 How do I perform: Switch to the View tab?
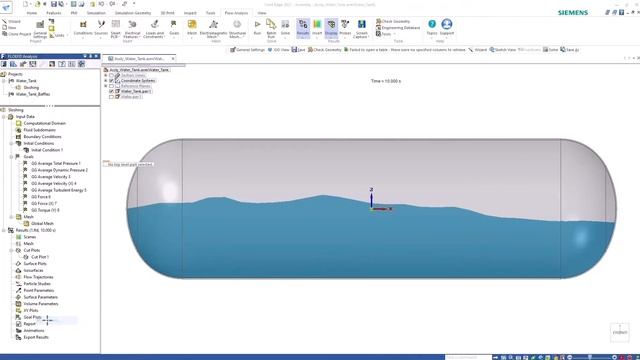[x=262, y=13]
